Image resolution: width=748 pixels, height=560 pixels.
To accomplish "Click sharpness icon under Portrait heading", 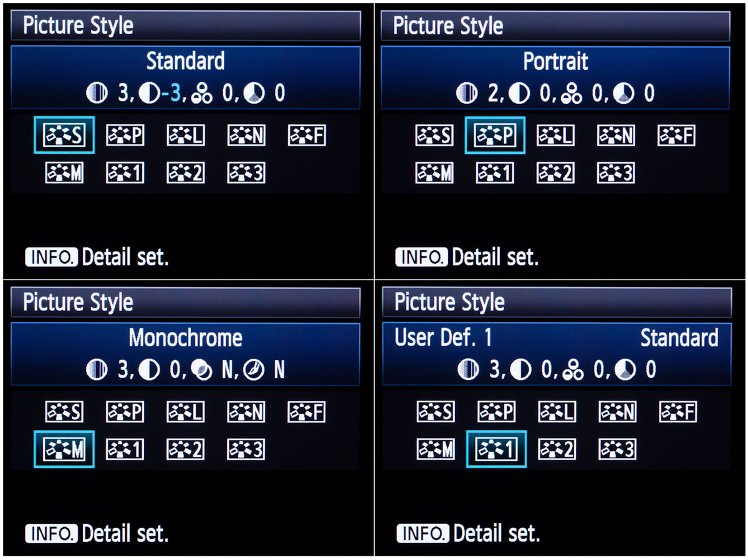I will pyautogui.click(x=466, y=93).
